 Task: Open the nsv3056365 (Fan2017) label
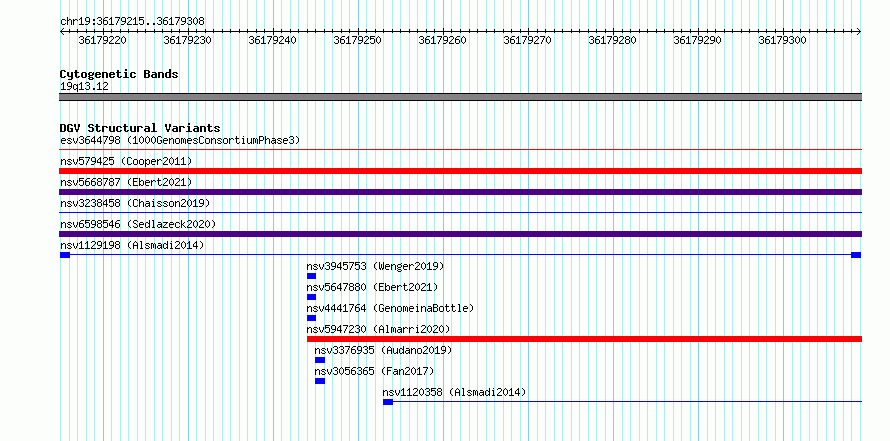pos(374,371)
